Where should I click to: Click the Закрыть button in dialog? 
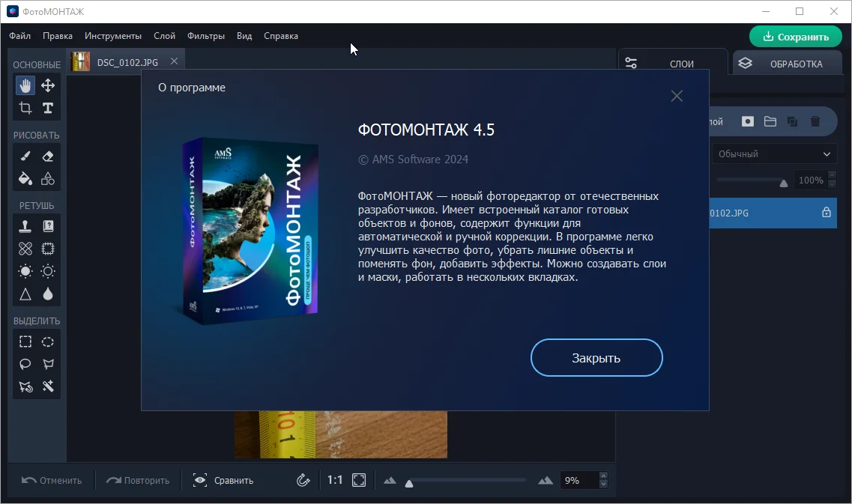(x=596, y=358)
